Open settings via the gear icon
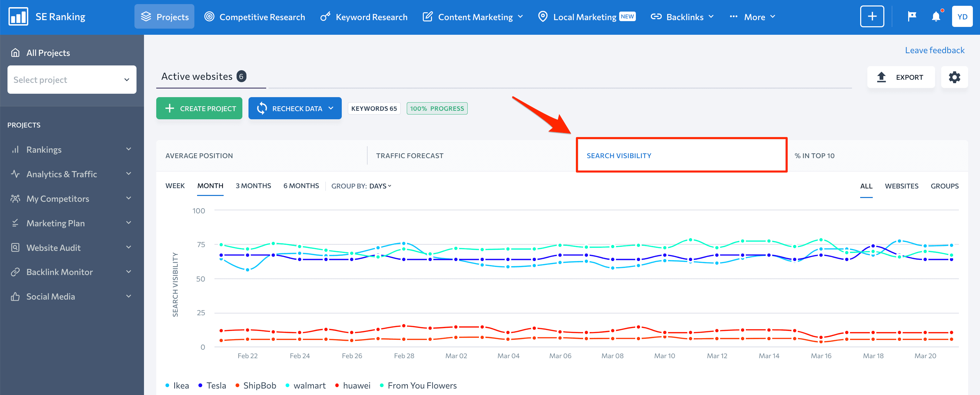 [954, 77]
